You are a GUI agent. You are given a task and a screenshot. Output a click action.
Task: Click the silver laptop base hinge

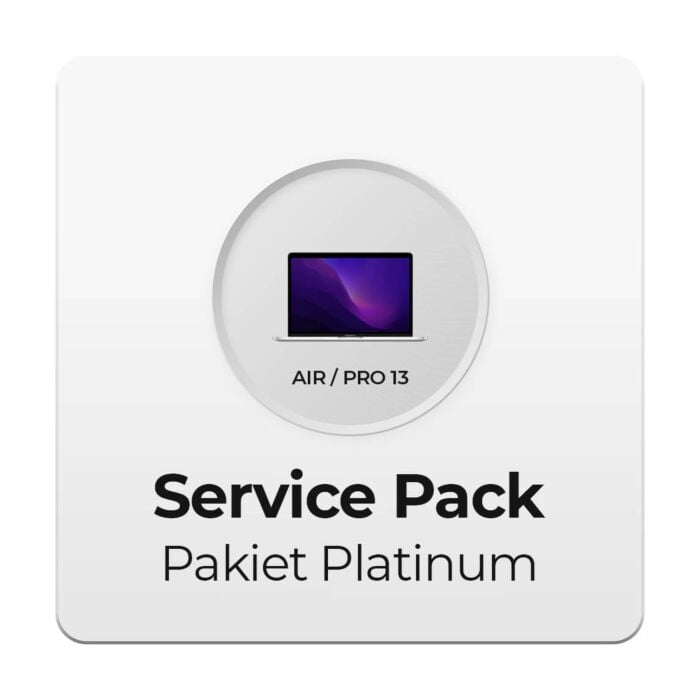(x=350, y=339)
